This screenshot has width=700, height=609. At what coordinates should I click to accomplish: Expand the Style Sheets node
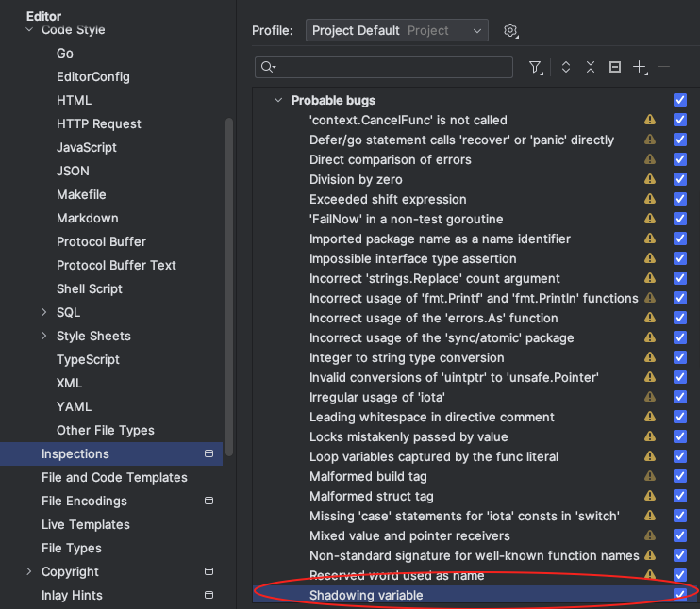tap(44, 337)
